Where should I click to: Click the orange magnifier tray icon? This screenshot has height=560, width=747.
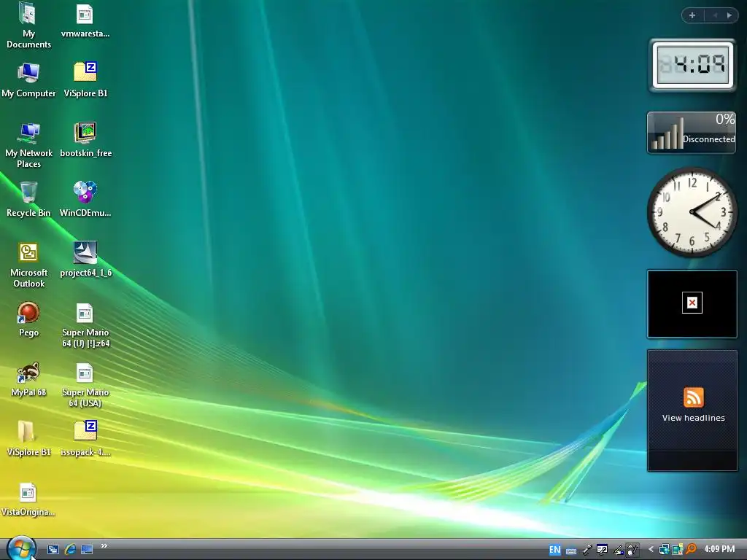pyautogui.click(x=691, y=549)
